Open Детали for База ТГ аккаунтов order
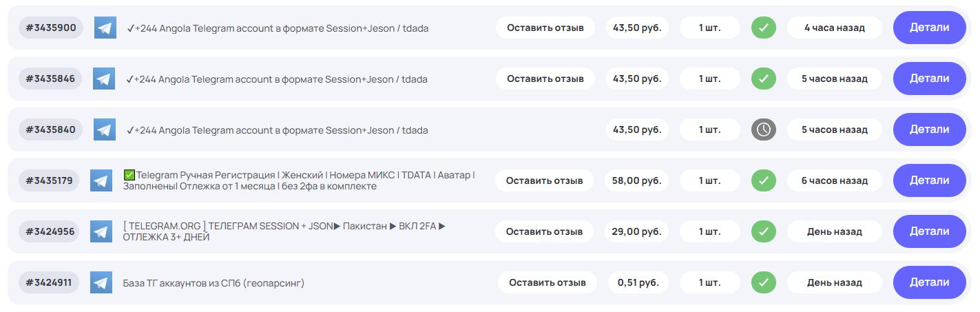 929,282
